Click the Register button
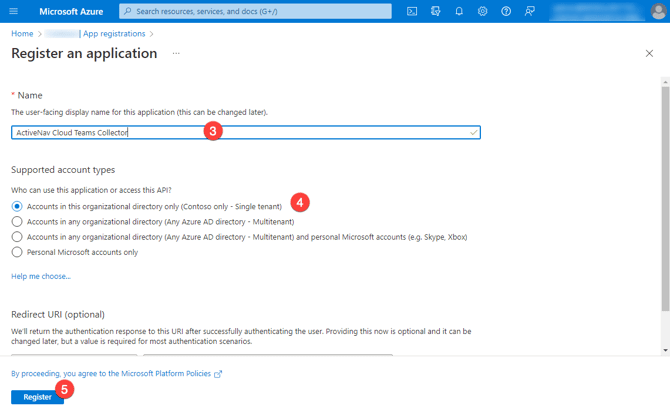The image size is (670, 416). 37,397
